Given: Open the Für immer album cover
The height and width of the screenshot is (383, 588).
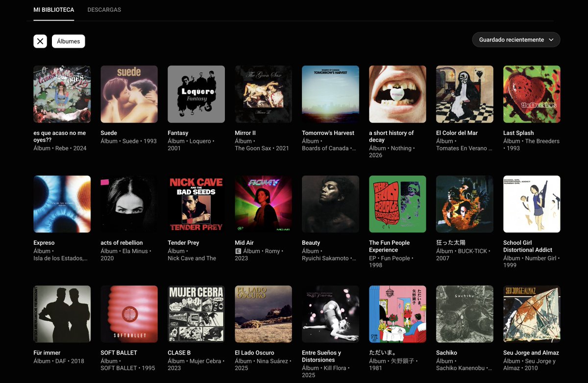Looking at the screenshot, I should click(x=62, y=314).
